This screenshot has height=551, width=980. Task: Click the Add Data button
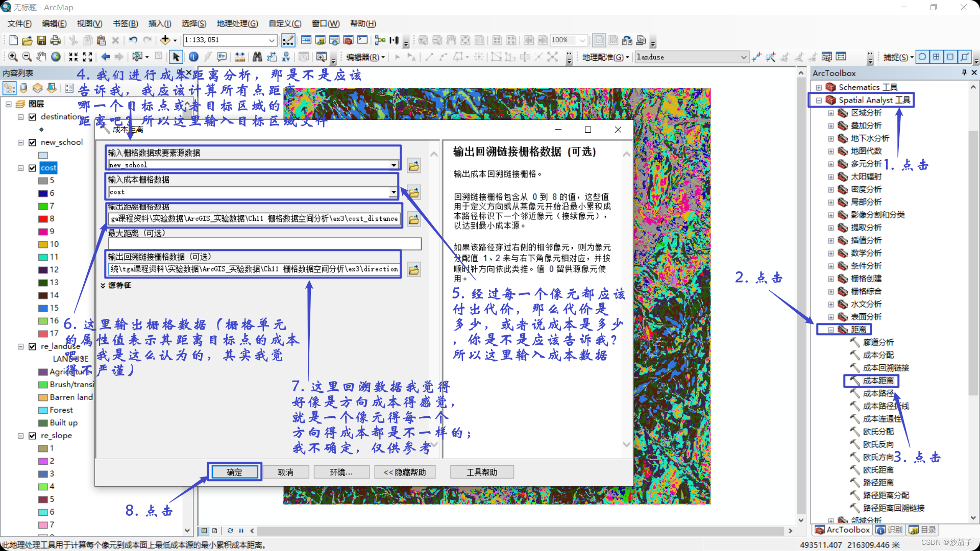[x=165, y=40]
